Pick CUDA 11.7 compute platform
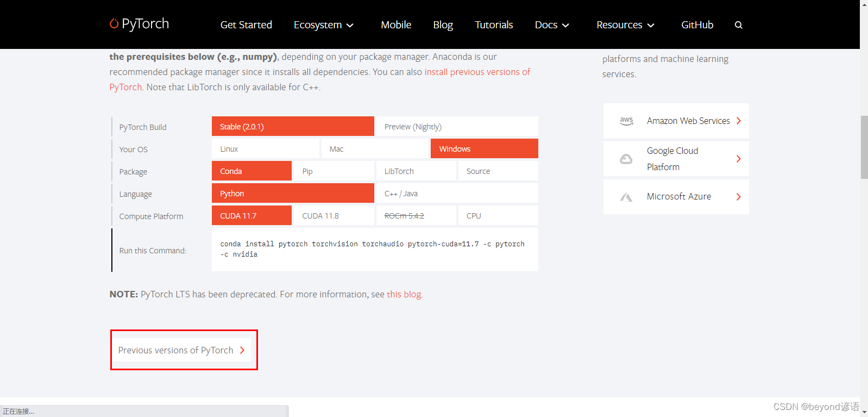Image resolution: width=868 pixels, height=417 pixels. coord(251,215)
